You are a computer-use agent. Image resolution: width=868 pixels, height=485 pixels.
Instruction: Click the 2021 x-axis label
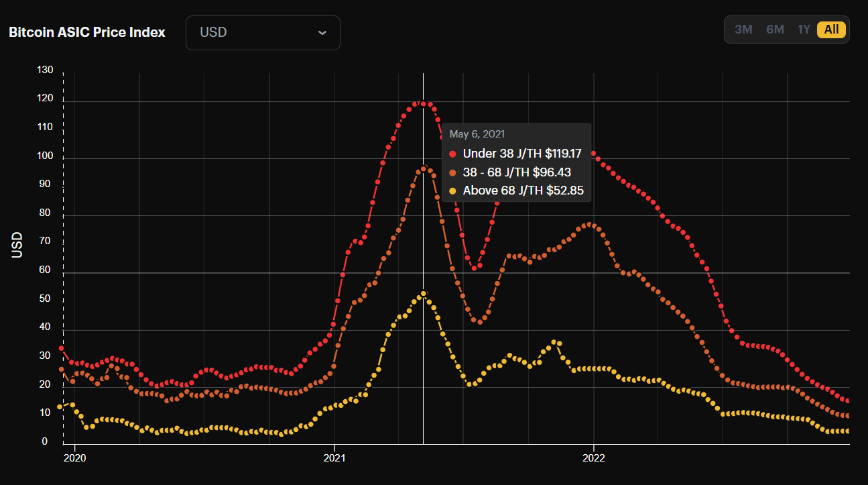tap(334, 458)
